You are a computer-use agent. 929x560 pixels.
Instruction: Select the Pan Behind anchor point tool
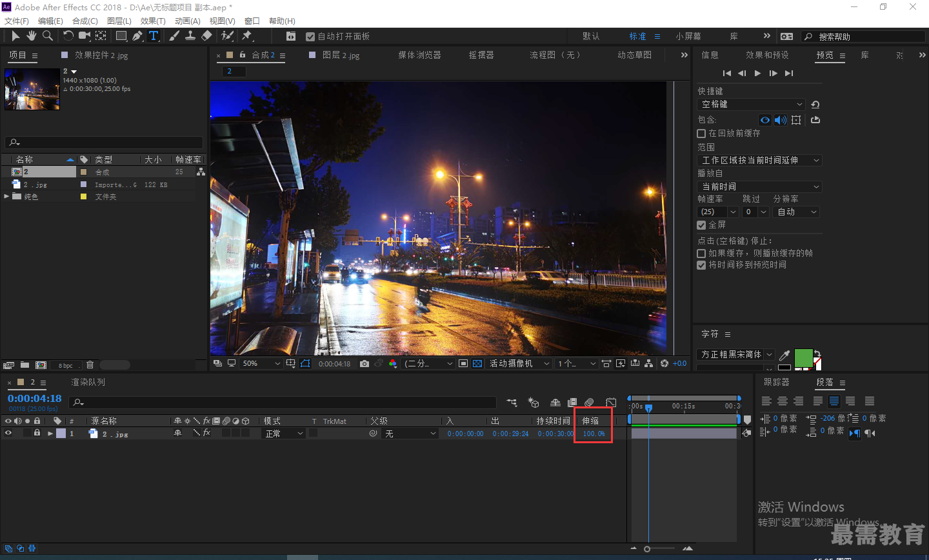pos(101,36)
